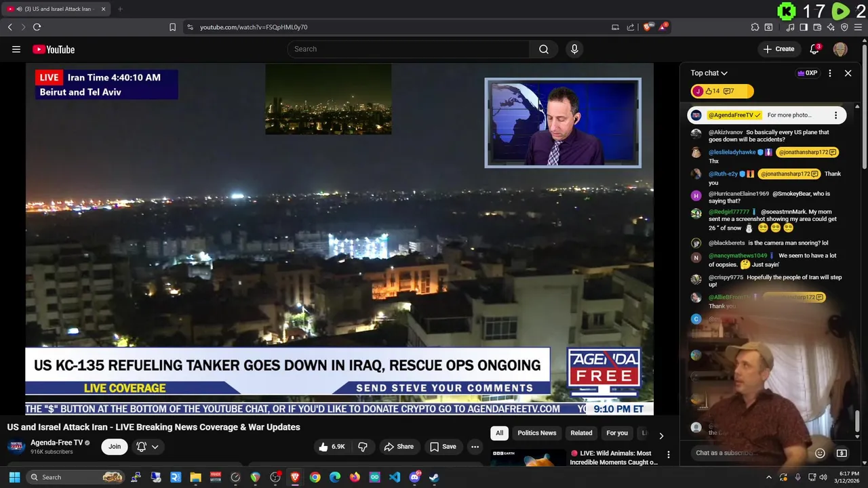The width and height of the screenshot is (868, 488).
Task: Close the live chat panel
Action: tap(848, 73)
